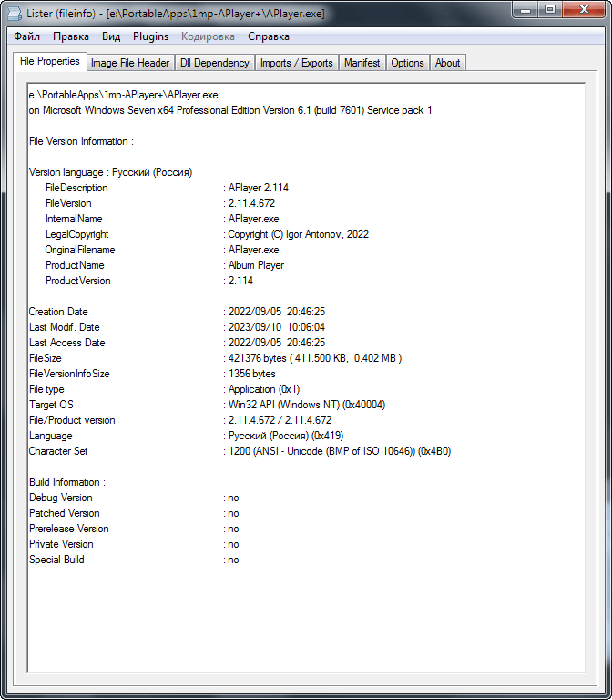Open the Кодировка menu
612x700 pixels.
(x=208, y=36)
